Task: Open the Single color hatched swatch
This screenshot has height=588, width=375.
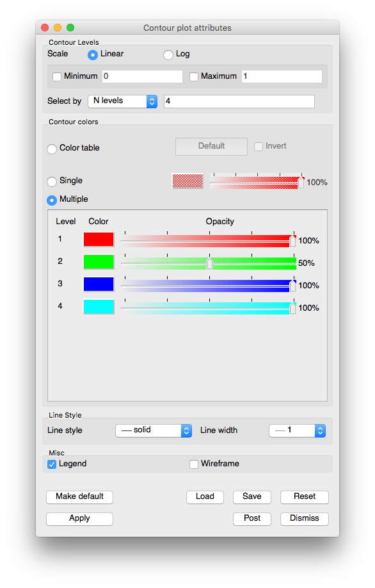Action: pyautogui.click(x=187, y=181)
